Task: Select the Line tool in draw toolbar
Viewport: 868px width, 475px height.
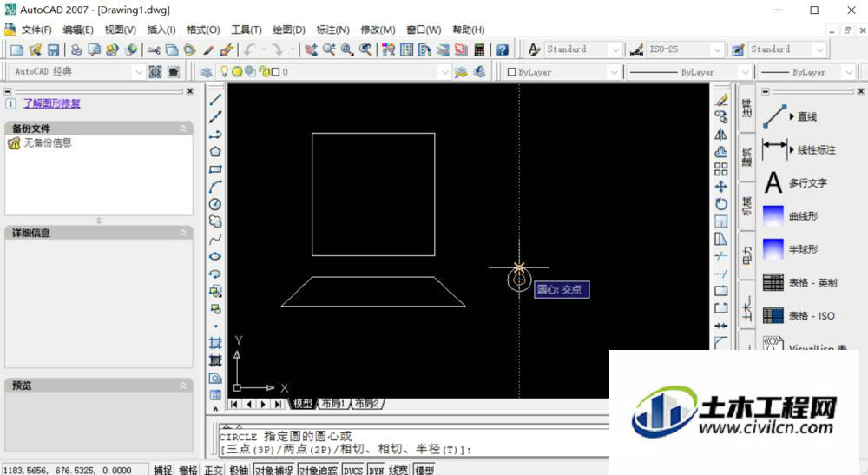Action: click(215, 100)
